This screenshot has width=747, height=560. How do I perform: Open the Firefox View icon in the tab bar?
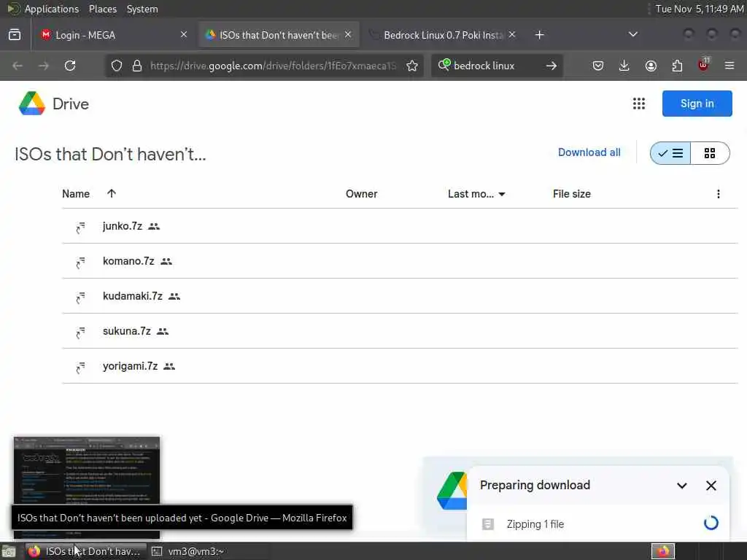pos(15,35)
